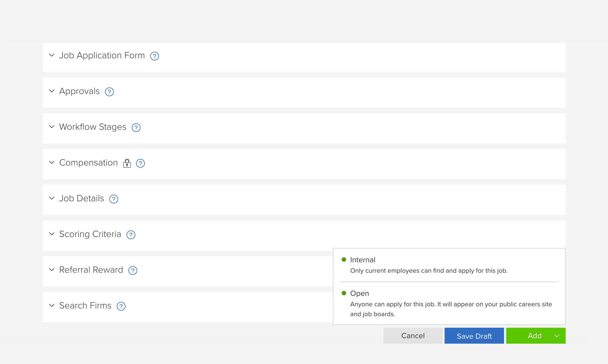Click the Cancel button
The height and width of the screenshot is (364, 608).
coord(413,336)
